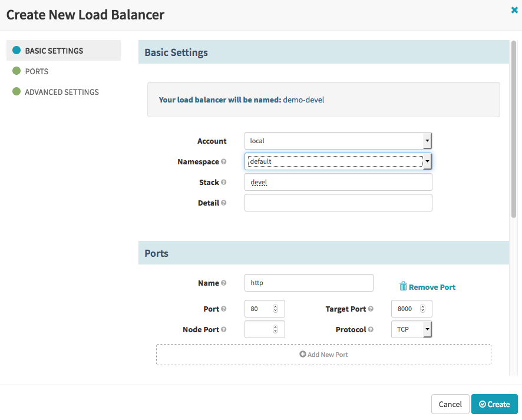
Task: Click the Port number field showing 80
Action: tap(265, 309)
